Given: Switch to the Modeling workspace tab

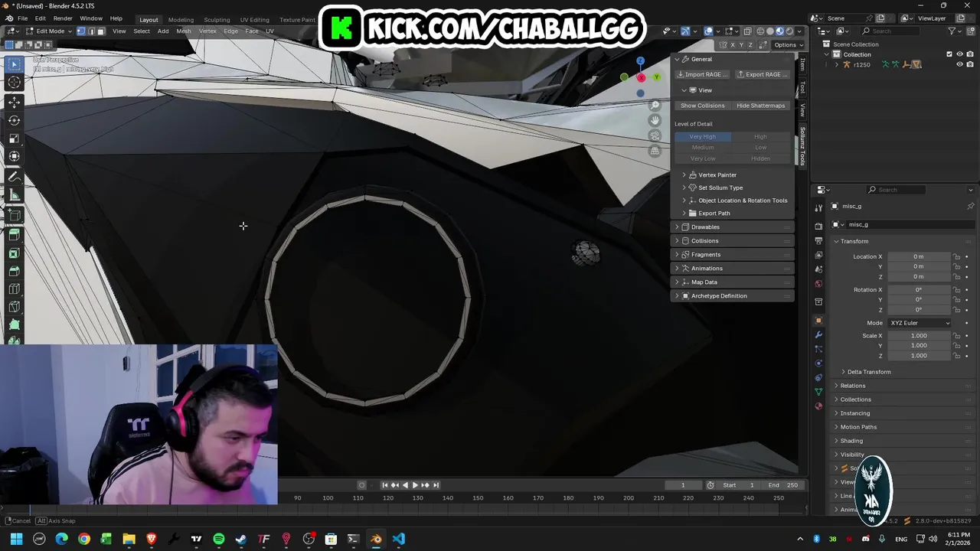Looking at the screenshot, I should click(181, 20).
